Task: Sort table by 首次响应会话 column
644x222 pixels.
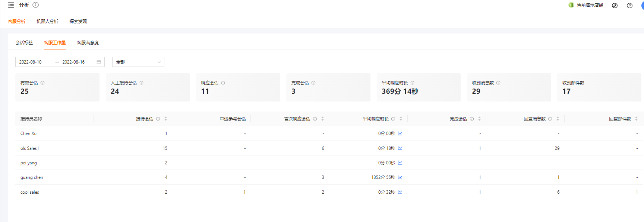Action: [x=323, y=119]
